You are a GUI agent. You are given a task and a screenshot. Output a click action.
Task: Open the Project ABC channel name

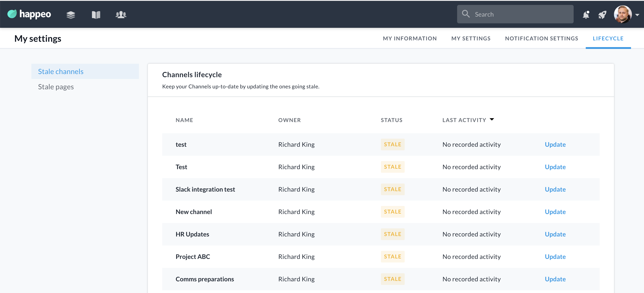pyautogui.click(x=193, y=257)
